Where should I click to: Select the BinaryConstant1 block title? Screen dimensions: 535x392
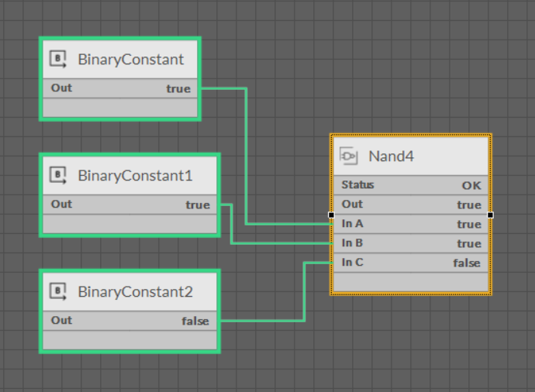134,176
